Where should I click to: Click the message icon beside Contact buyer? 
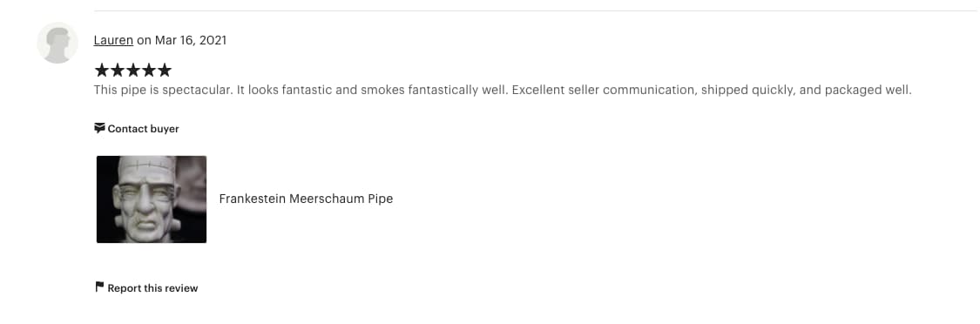pyautogui.click(x=99, y=128)
